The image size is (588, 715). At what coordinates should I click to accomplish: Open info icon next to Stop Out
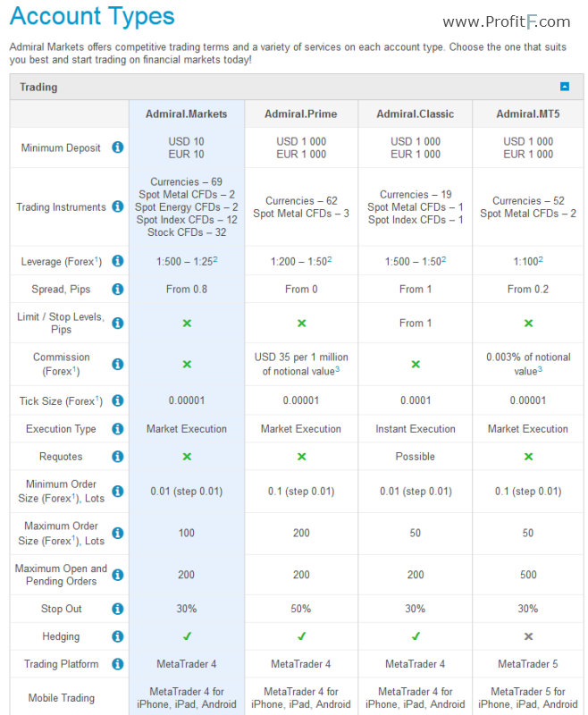(x=118, y=609)
